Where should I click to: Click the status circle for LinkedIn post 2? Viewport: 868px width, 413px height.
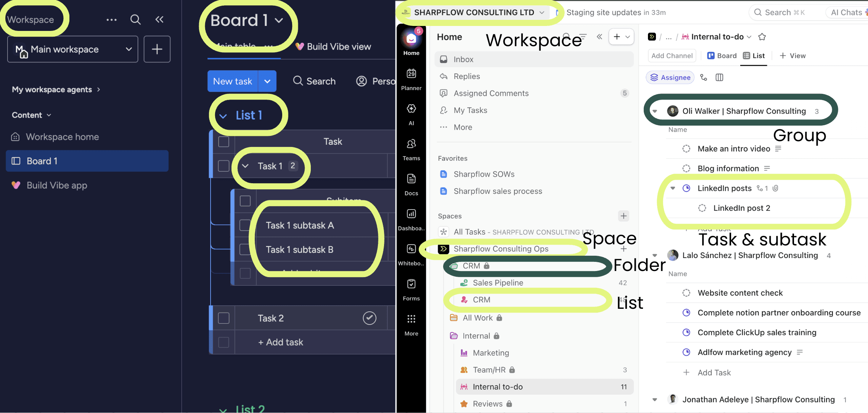702,208
